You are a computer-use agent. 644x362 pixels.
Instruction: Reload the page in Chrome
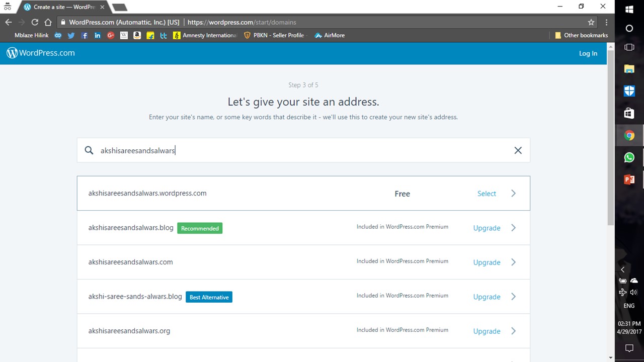click(x=35, y=22)
